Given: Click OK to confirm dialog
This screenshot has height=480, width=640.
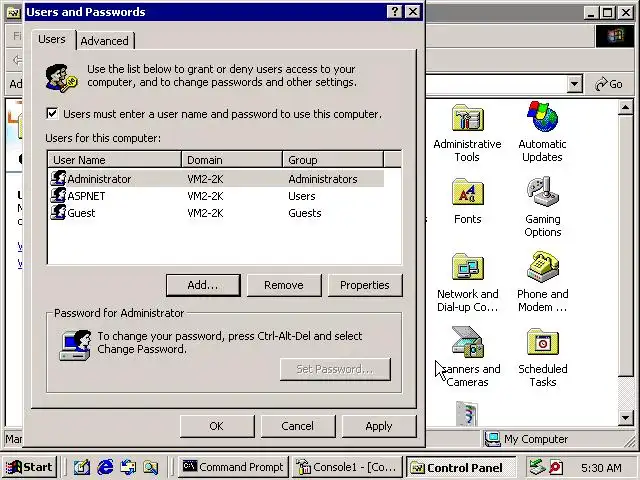Looking at the screenshot, I should point(217,426).
